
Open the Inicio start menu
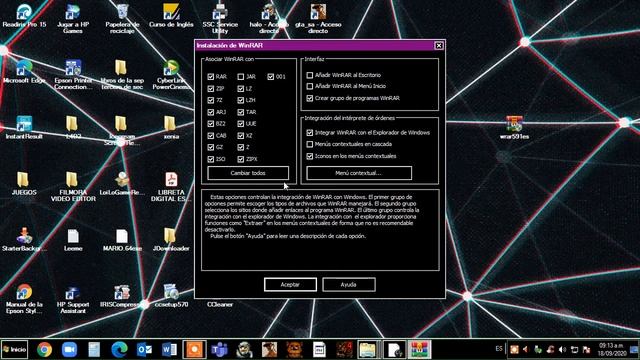[x=14, y=349]
